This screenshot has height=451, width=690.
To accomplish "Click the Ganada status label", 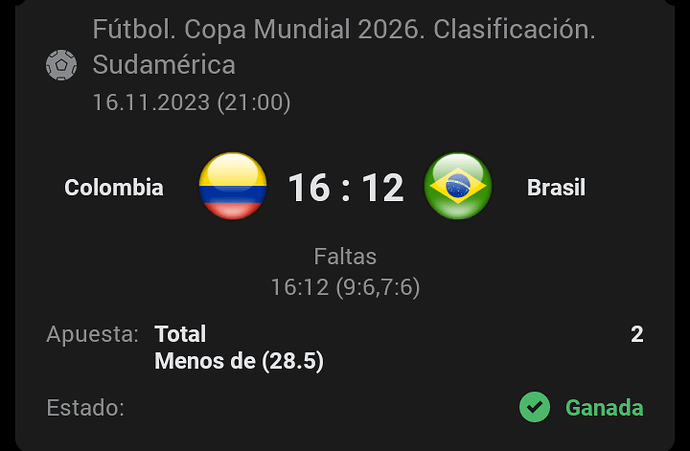I will [x=604, y=407].
